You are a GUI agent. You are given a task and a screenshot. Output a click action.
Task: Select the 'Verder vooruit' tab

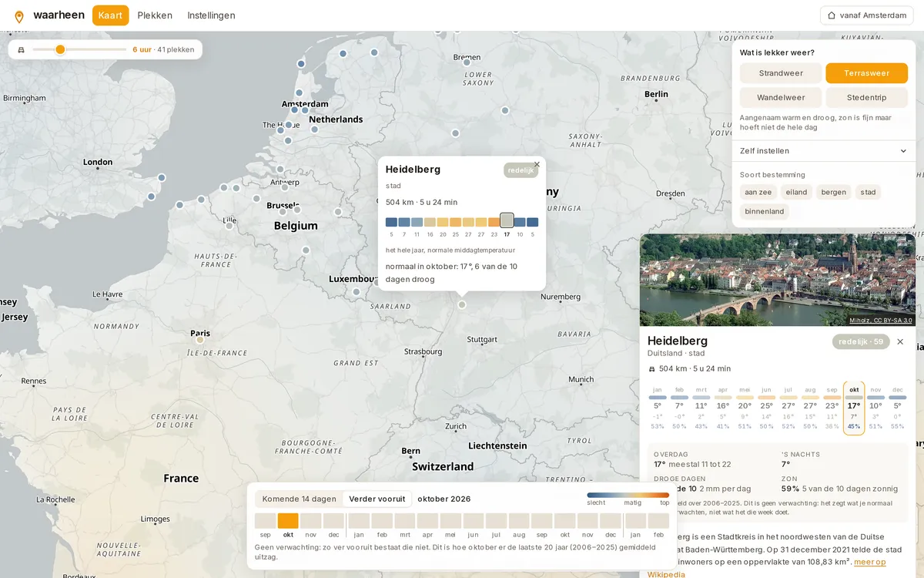(x=377, y=499)
